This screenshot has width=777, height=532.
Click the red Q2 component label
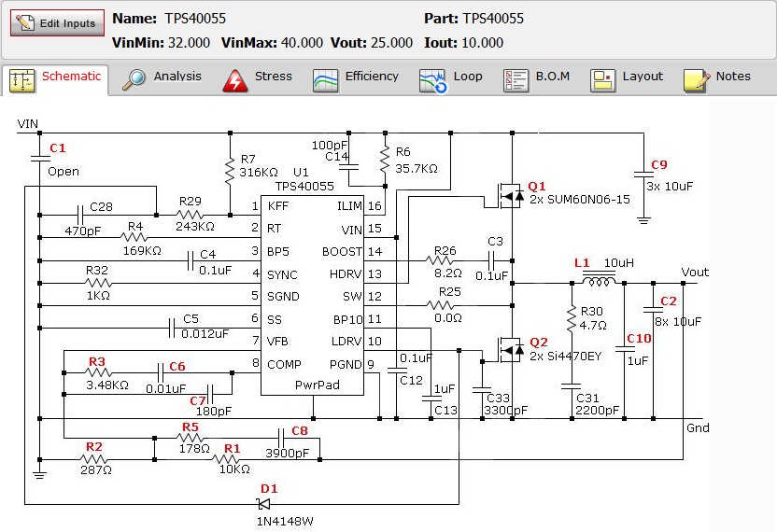[x=539, y=343]
